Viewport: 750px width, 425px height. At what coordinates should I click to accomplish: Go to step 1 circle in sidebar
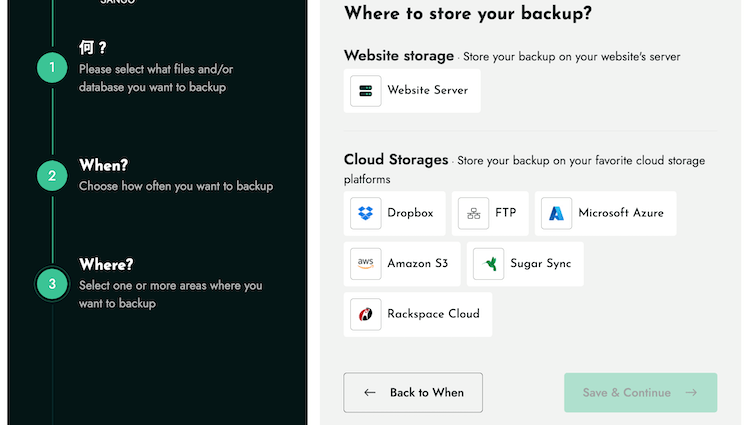pos(52,68)
